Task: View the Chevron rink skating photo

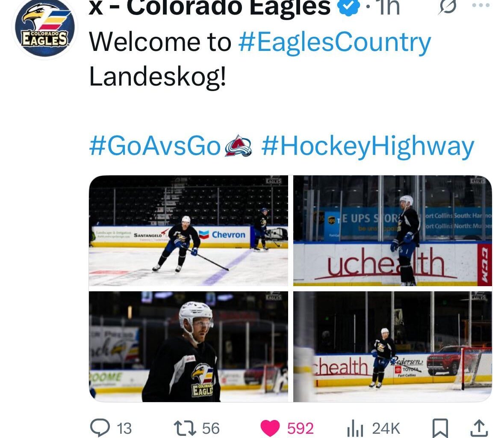Action: (189, 231)
